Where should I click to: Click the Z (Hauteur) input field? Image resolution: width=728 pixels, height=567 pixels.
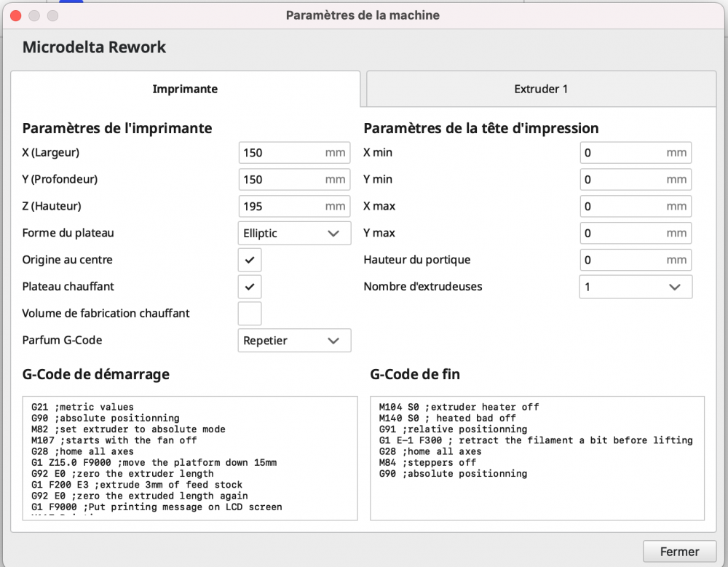[294, 206]
